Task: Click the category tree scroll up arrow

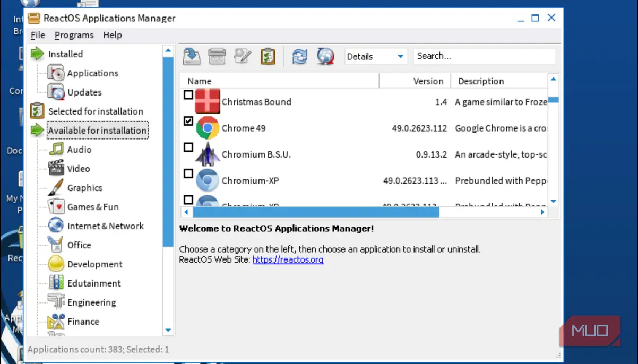Action: point(168,50)
